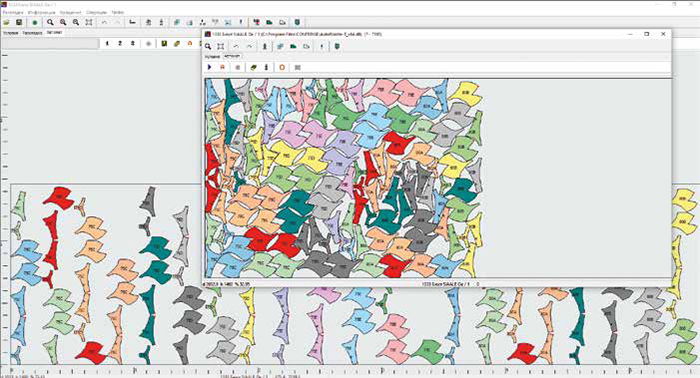Click the save floppy disk icon
The image size is (700, 378).
pos(19,22)
